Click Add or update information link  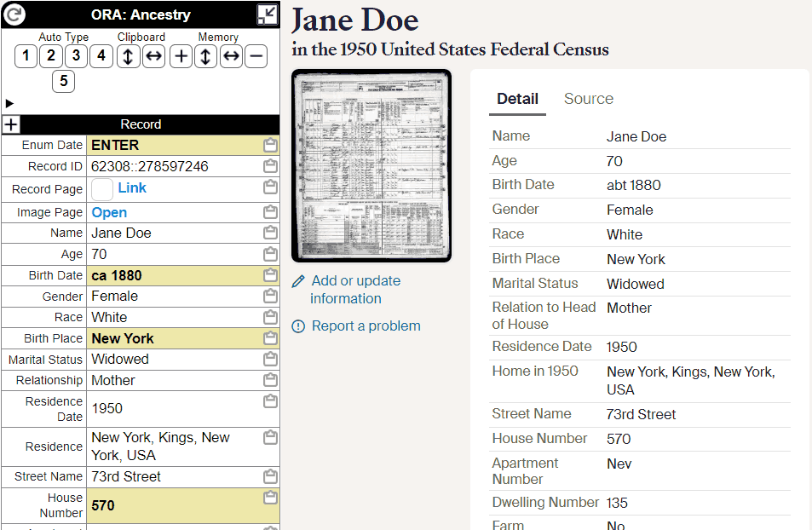coord(355,290)
